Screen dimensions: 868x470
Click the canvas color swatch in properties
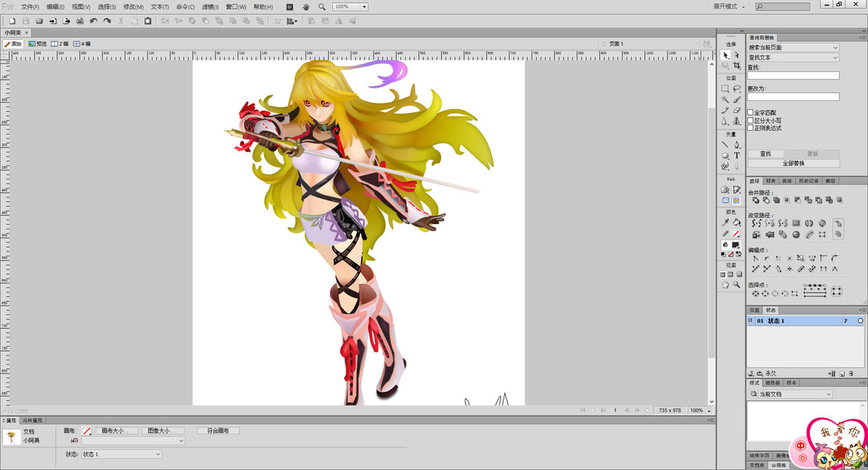pyautogui.click(x=86, y=431)
